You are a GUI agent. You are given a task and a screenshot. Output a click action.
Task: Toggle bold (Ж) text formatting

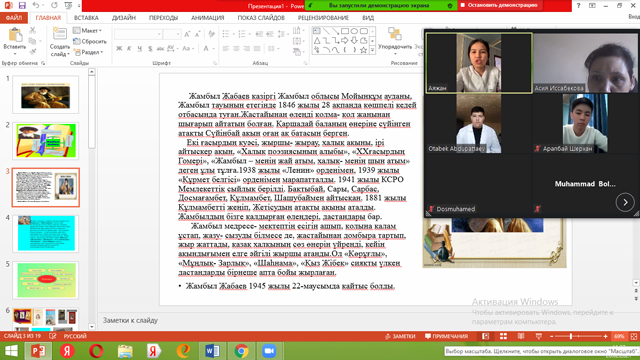tap(119, 49)
